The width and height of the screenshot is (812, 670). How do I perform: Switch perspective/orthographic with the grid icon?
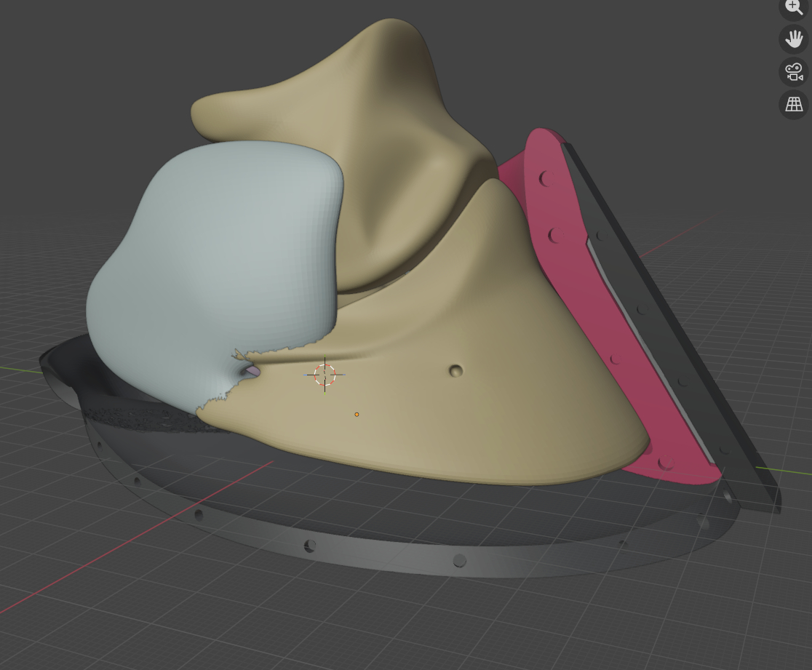pos(794,105)
